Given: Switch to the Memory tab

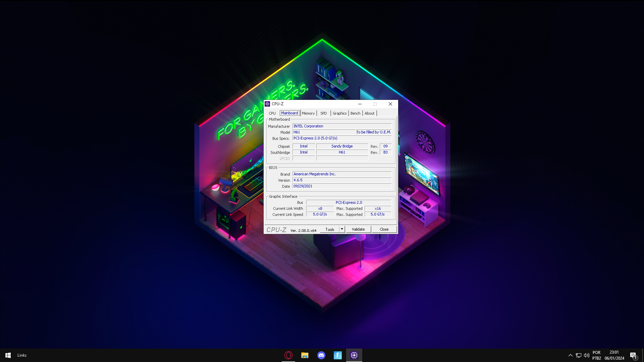Looking at the screenshot, I should 308,113.
